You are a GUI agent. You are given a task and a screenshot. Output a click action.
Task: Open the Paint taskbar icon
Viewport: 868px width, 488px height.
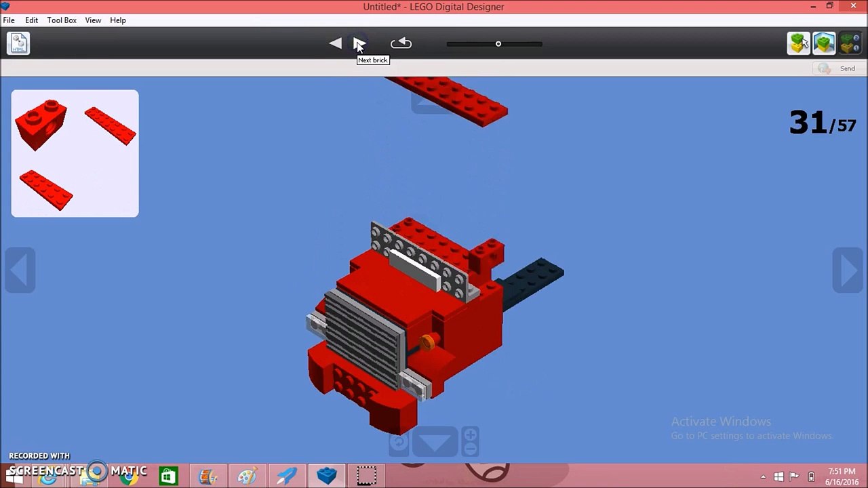[247, 476]
